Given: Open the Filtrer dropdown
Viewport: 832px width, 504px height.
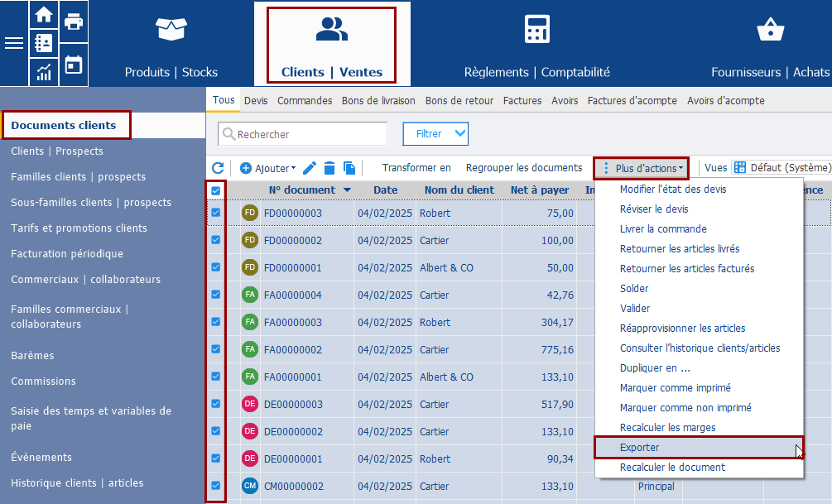Looking at the screenshot, I should 435,133.
